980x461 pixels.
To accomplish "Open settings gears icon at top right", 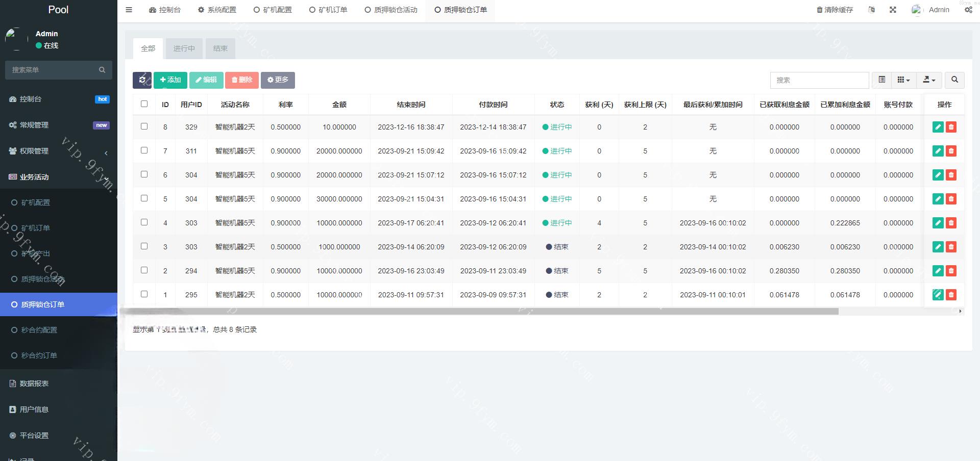I will pyautogui.click(x=968, y=10).
